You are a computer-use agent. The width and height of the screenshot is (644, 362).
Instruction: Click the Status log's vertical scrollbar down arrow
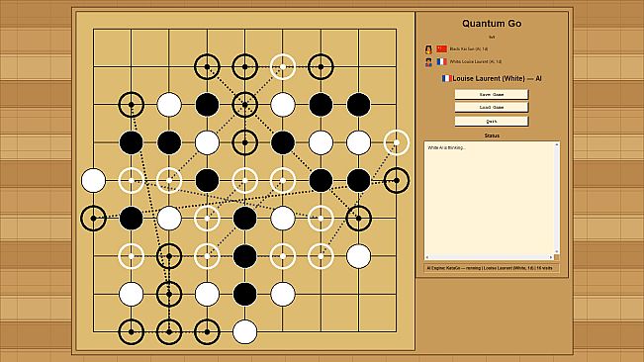click(557, 251)
